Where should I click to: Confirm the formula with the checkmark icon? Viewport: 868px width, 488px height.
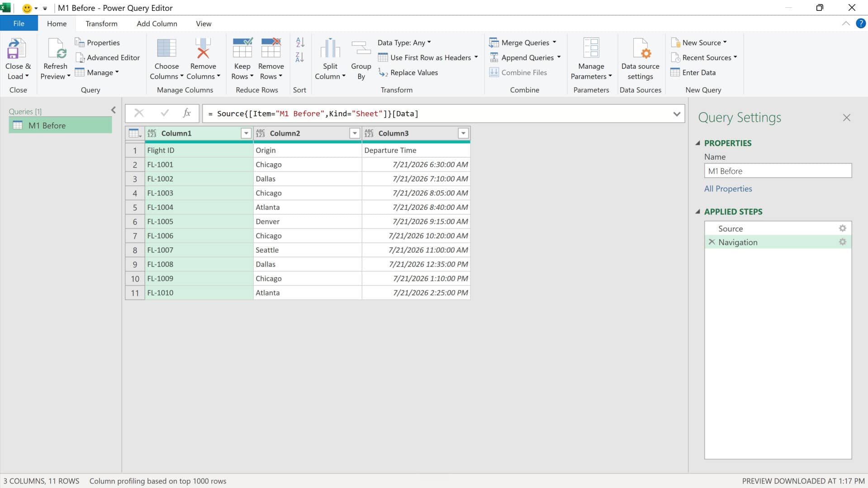(x=165, y=113)
